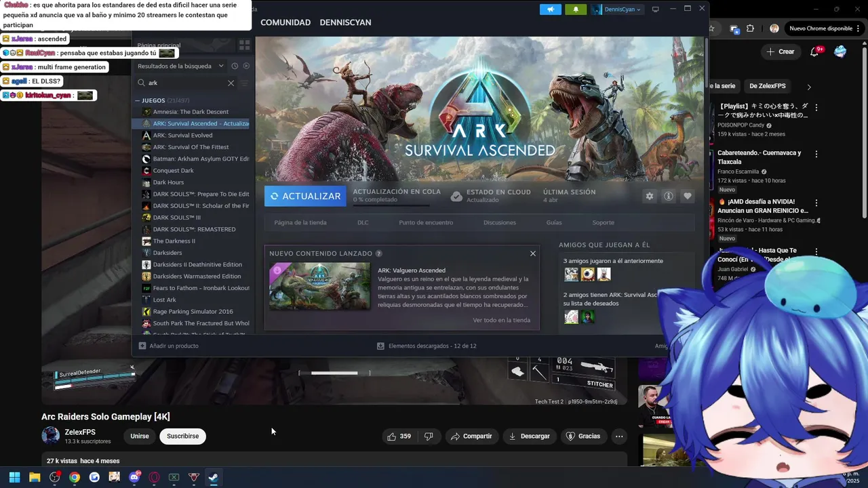Expand Resultados de la búsqueda dropdown

[180, 66]
